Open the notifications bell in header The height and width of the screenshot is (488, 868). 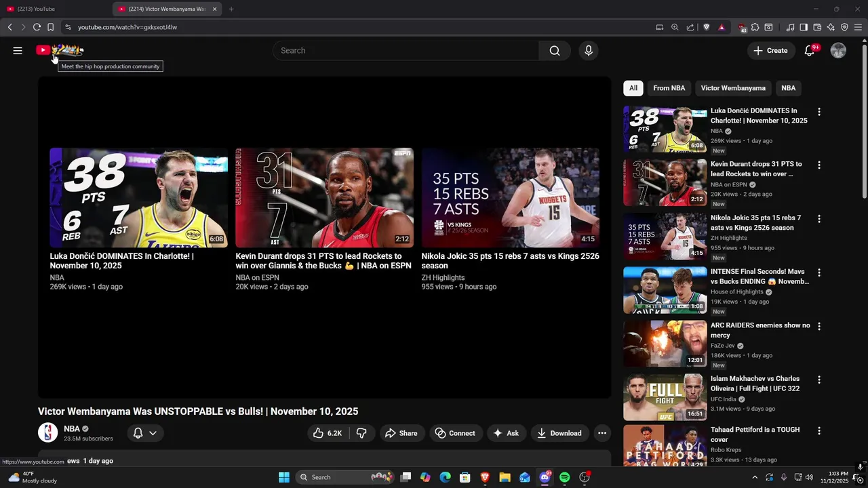pos(810,51)
